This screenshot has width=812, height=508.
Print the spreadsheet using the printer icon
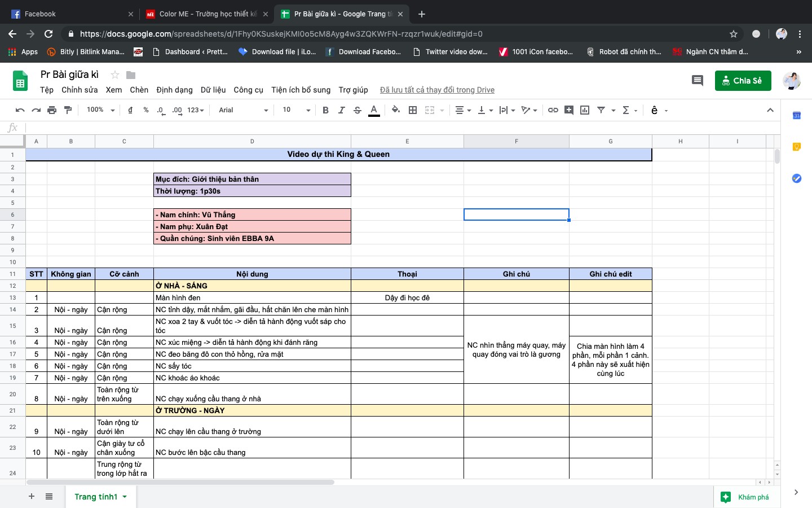(52, 110)
